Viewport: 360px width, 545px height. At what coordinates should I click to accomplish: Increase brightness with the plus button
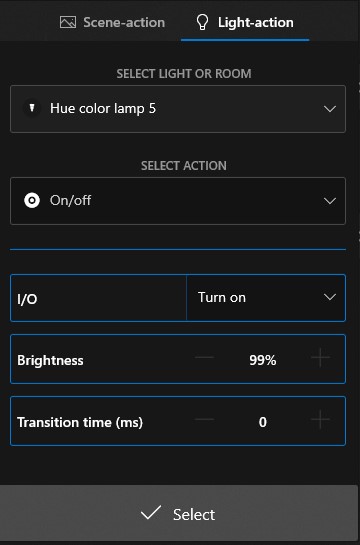(320, 358)
